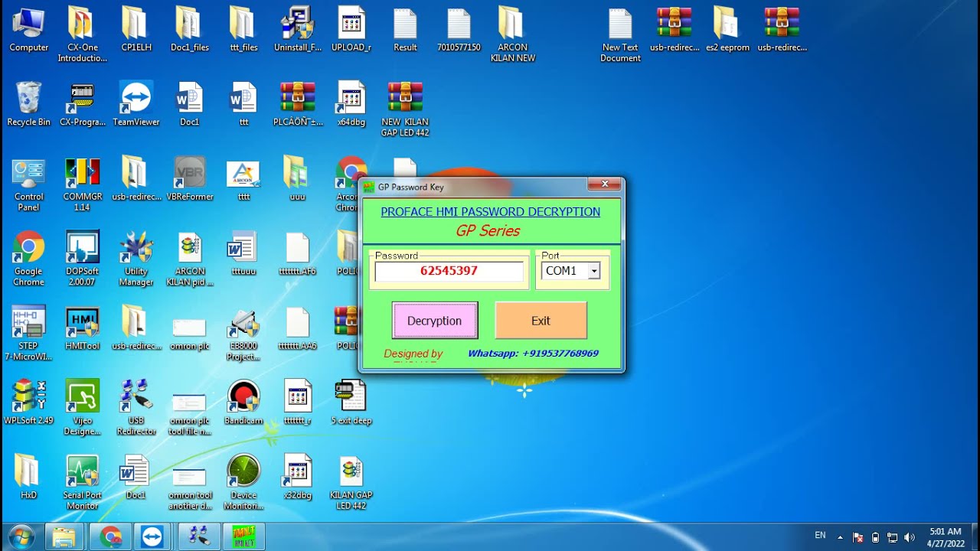The width and height of the screenshot is (980, 551).
Task: Select the PLC archive icon
Action: (x=298, y=104)
